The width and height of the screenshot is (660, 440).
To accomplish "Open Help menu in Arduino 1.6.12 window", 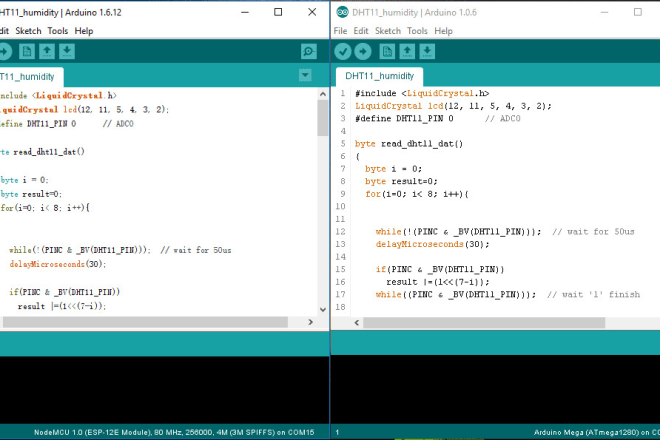I will [x=84, y=31].
